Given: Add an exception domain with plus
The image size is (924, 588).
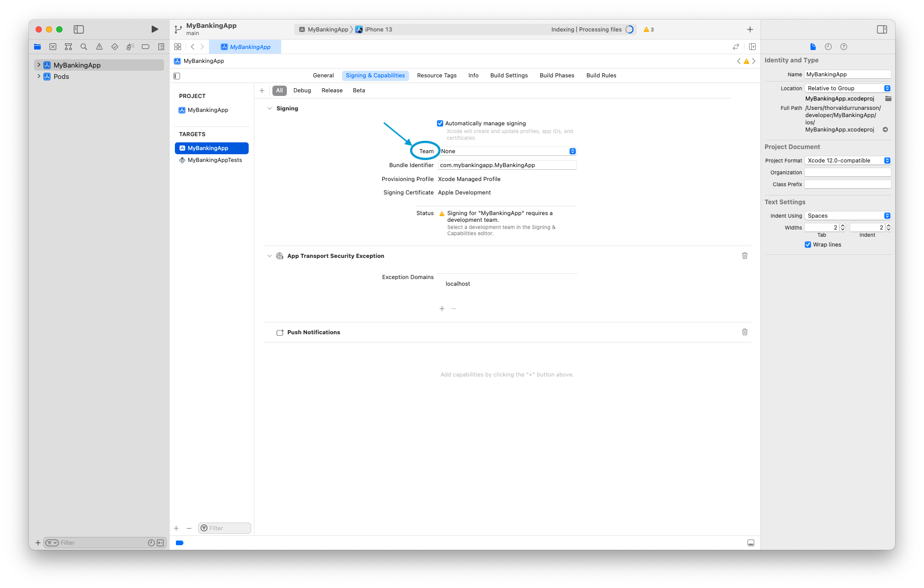Looking at the screenshot, I should 442,308.
